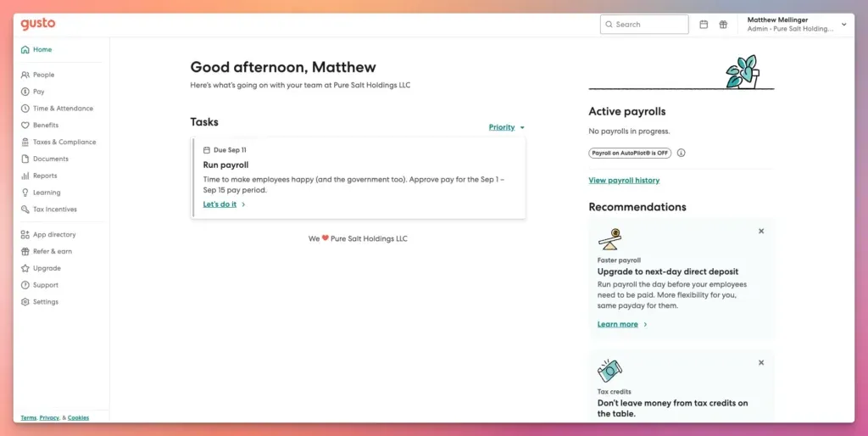Click the People sidebar icon
The height and width of the screenshot is (436, 868).
coord(25,75)
